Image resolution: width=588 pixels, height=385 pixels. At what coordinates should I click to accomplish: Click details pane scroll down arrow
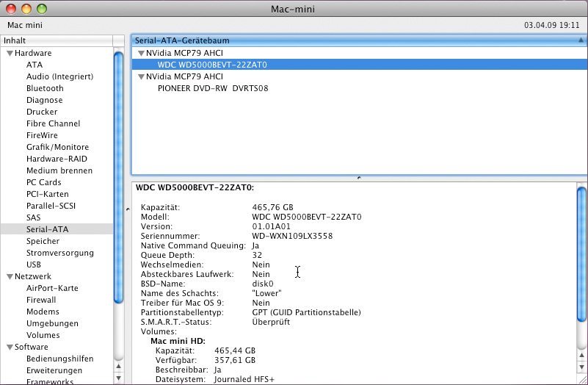(581, 367)
